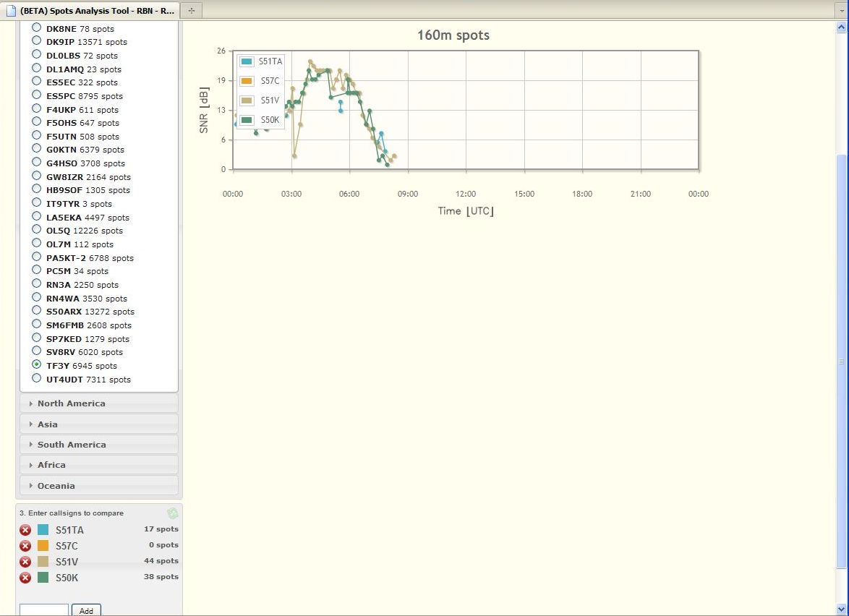This screenshot has height=616, width=849.
Task: Click the S51TA legend marker in chart
Action: 247,61
